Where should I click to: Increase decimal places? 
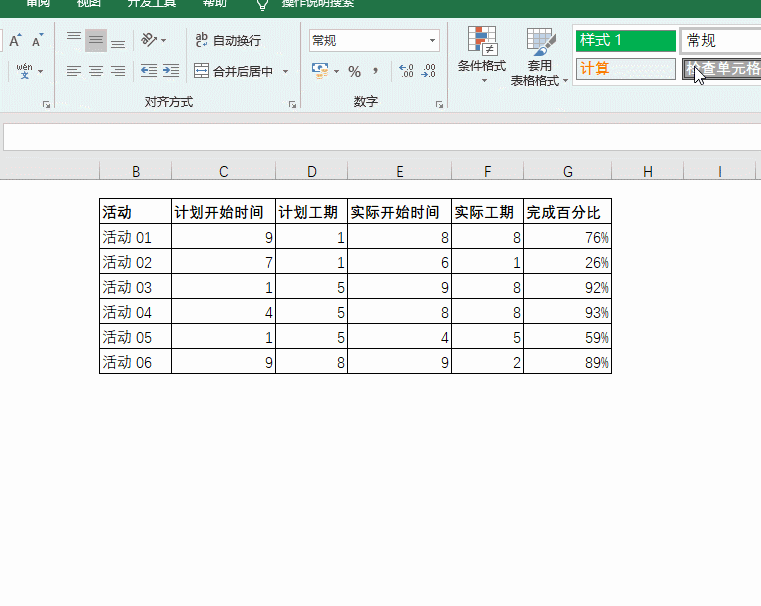click(406, 71)
